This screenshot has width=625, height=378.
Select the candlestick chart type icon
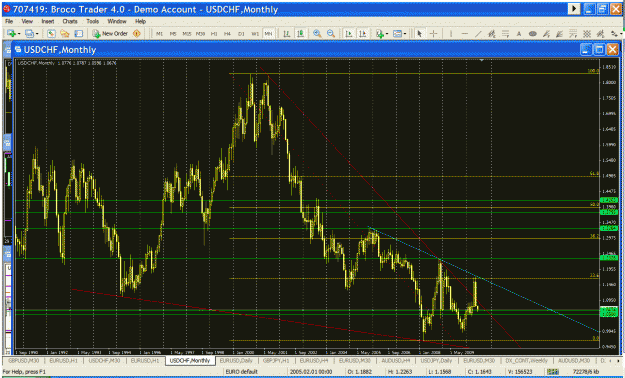click(x=300, y=34)
